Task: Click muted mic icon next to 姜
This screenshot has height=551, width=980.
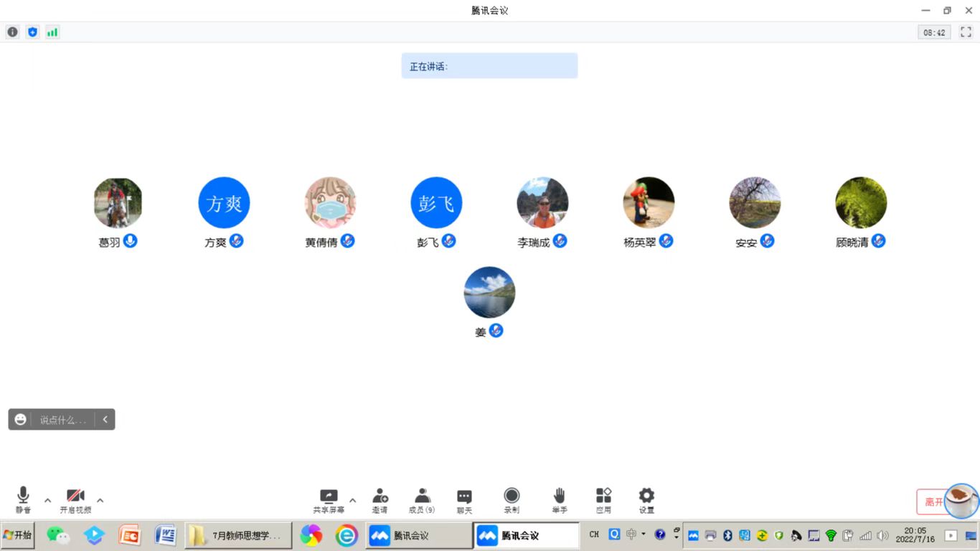Action: (496, 331)
